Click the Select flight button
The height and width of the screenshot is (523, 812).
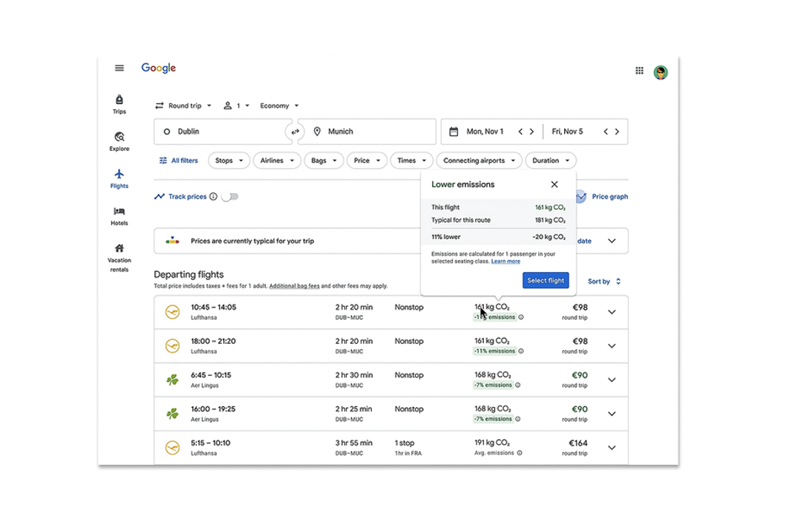pos(546,281)
